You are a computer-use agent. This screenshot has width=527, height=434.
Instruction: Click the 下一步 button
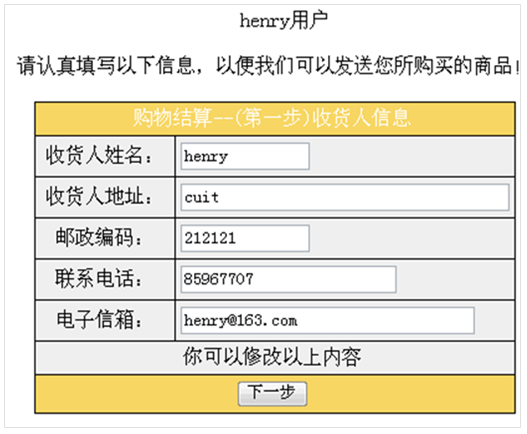tap(272, 393)
